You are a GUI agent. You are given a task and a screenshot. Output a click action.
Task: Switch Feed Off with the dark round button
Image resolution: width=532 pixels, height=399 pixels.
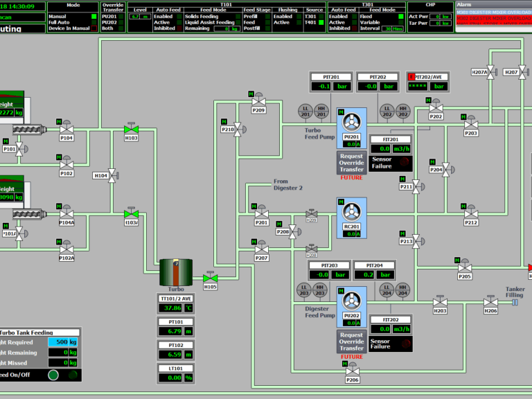(73, 375)
